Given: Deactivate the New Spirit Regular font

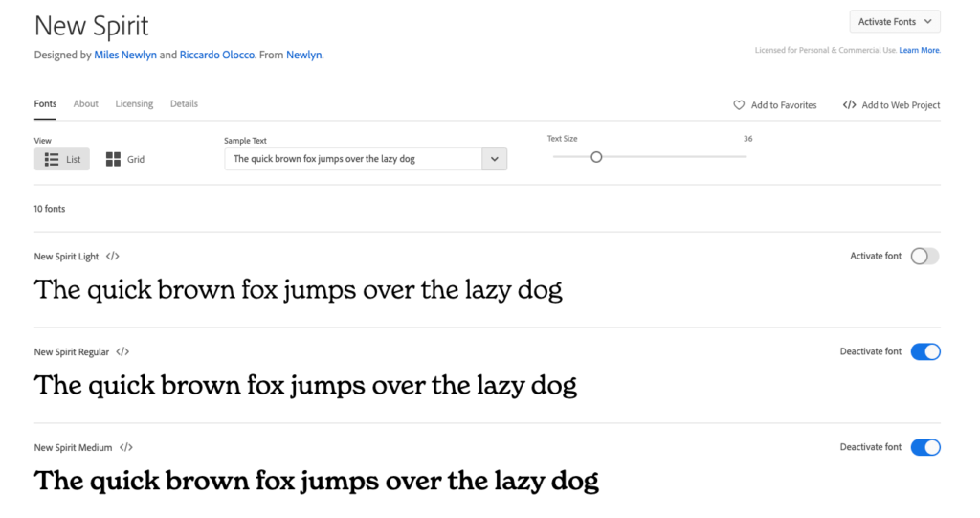Looking at the screenshot, I should point(925,351).
